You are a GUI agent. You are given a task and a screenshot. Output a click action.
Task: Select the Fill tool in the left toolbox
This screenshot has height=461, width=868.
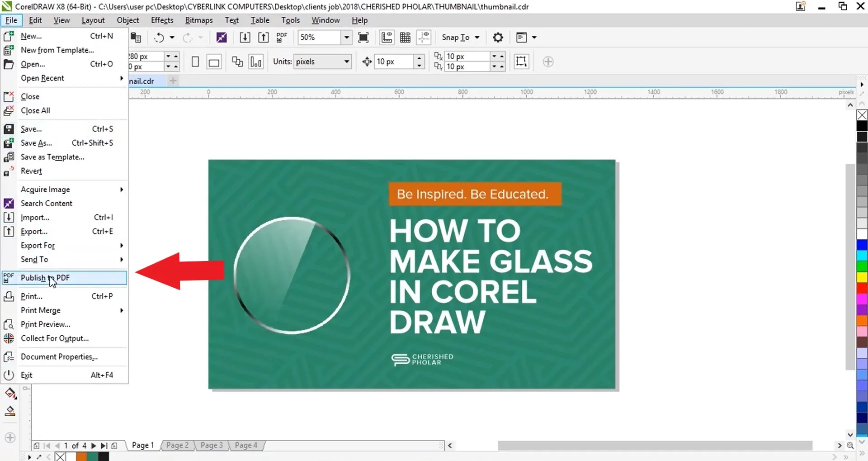tap(10, 393)
